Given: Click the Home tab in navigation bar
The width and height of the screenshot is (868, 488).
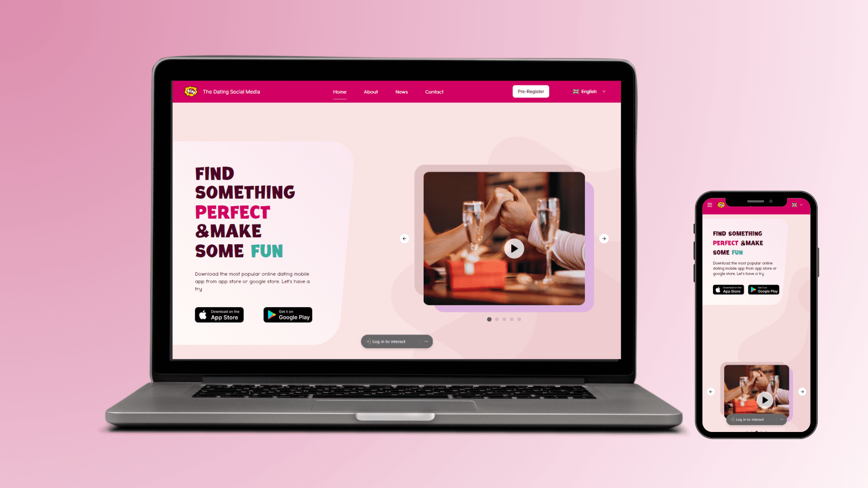Looking at the screenshot, I should (339, 91).
